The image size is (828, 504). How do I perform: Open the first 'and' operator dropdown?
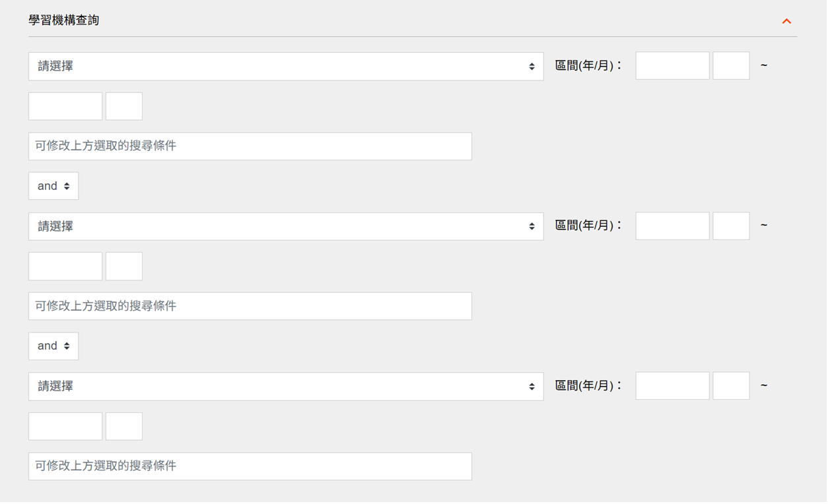pyautogui.click(x=53, y=186)
